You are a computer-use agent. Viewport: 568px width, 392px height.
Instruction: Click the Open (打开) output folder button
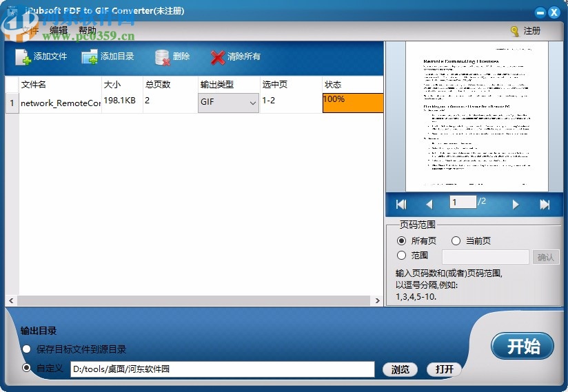click(444, 369)
